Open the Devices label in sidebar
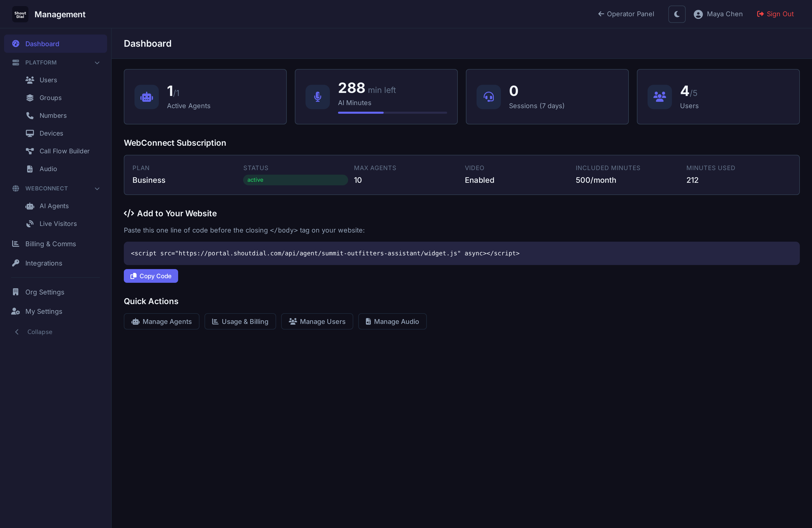812x528 pixels. 51,134
